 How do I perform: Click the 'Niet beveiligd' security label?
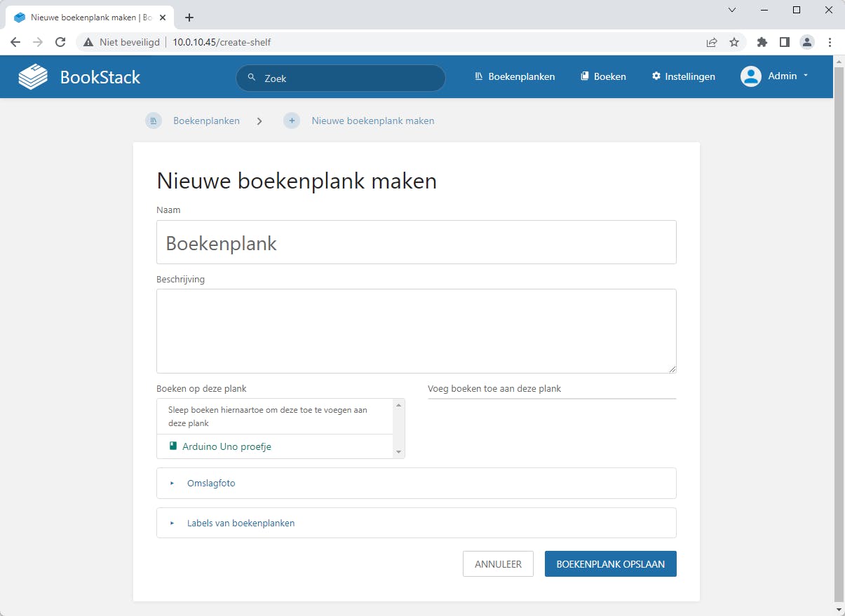130,42
